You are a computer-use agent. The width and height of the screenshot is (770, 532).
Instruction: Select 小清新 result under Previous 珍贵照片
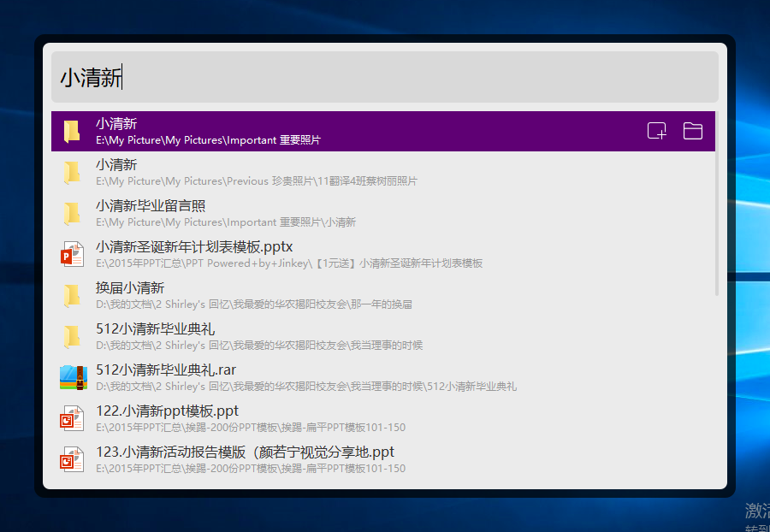pyautogui.click(x=383, y=172)
